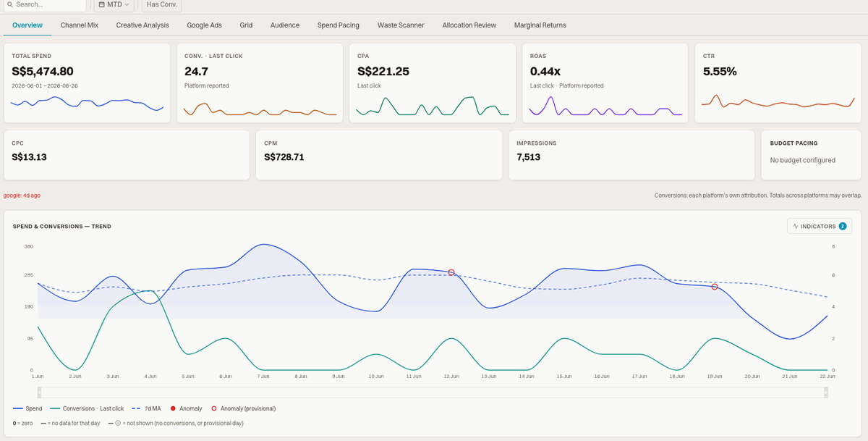Click the 'not shown' legend info icon
Screen dimensions: 868x441
[x=118, y=423]
